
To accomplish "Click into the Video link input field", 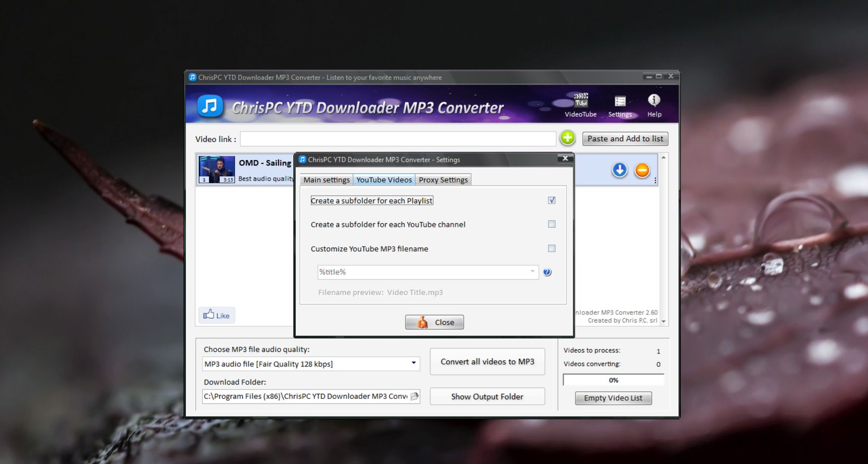I will 398,139.
